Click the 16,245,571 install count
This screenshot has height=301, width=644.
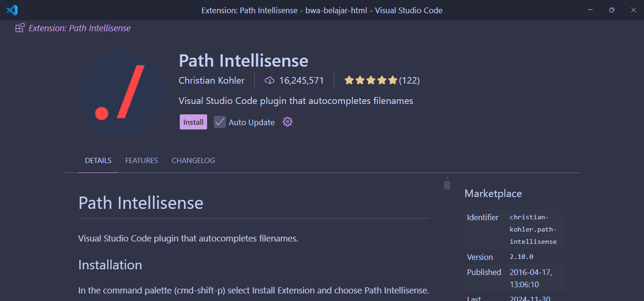pos(301,80)
